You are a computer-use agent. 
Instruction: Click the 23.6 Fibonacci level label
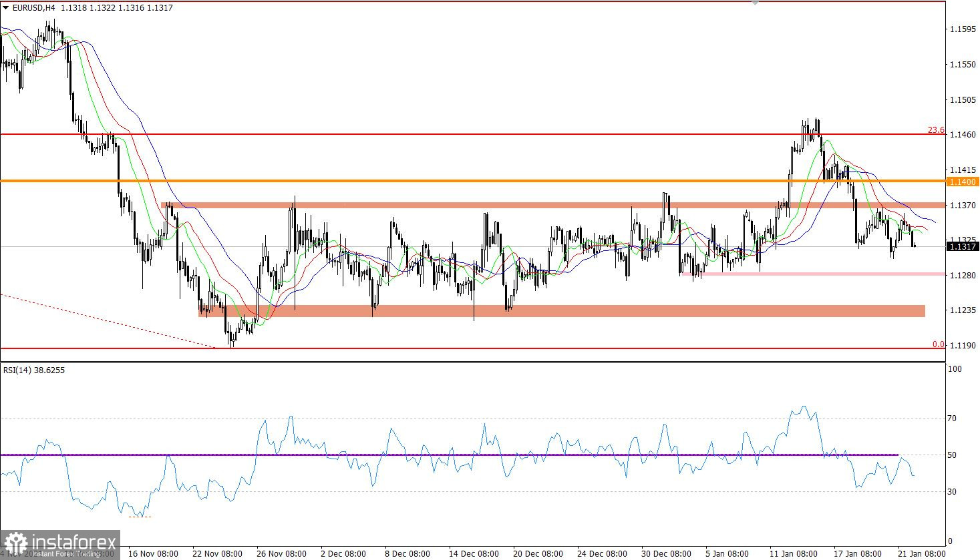click(936, 130)
